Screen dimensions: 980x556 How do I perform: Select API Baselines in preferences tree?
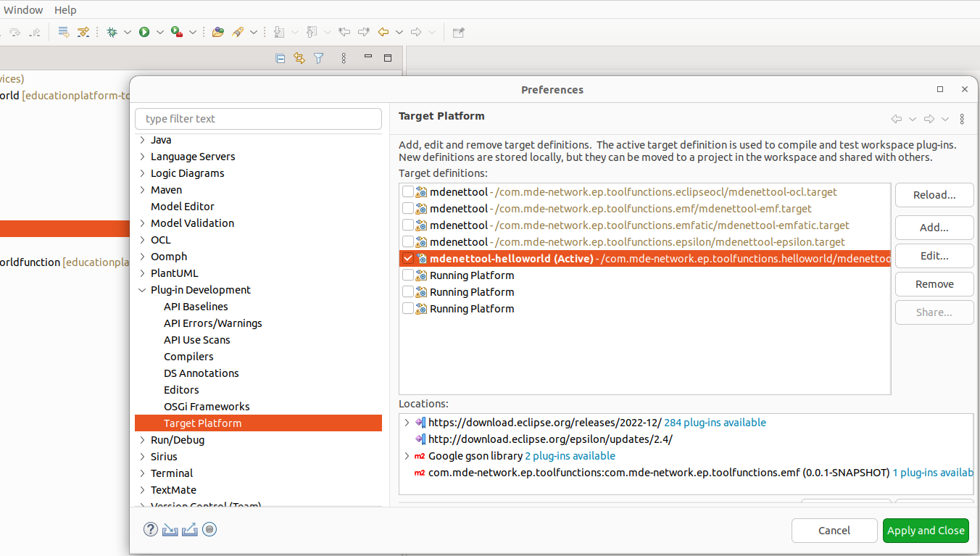(196, 307)
